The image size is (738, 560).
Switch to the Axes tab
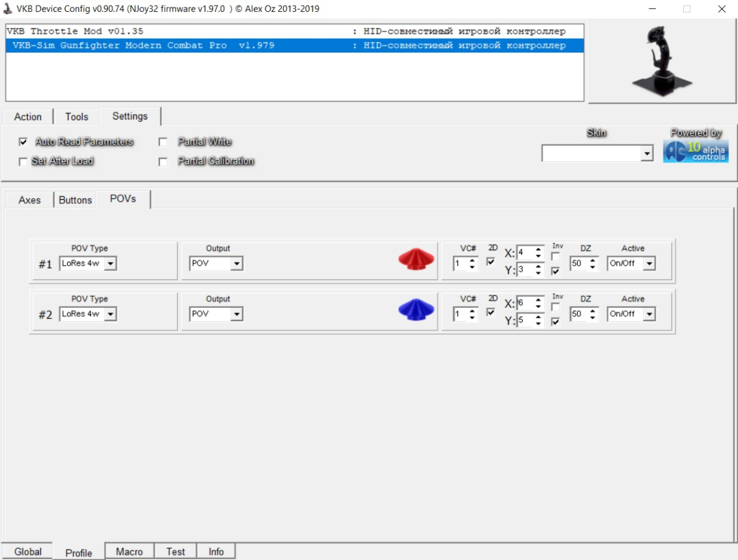point(29,200)
